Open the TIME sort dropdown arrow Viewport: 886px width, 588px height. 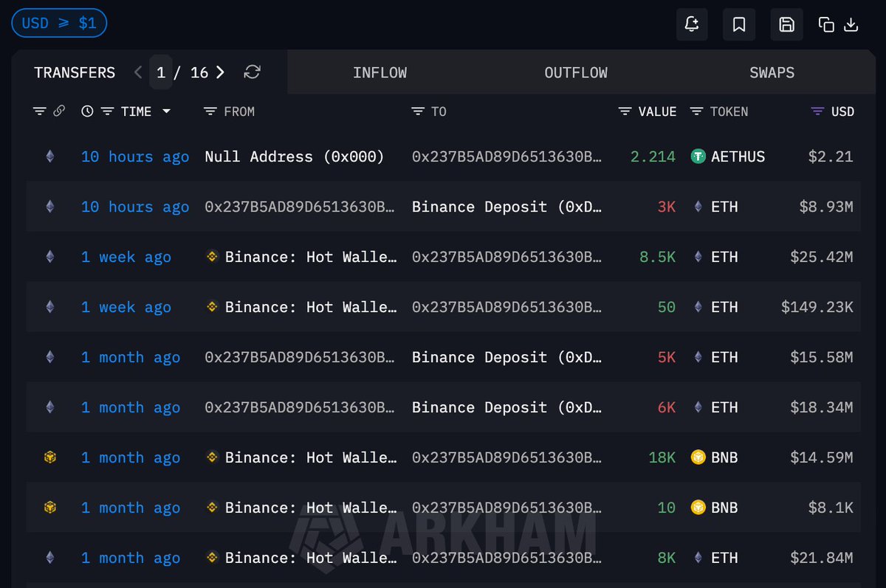(x=166, y=111)
